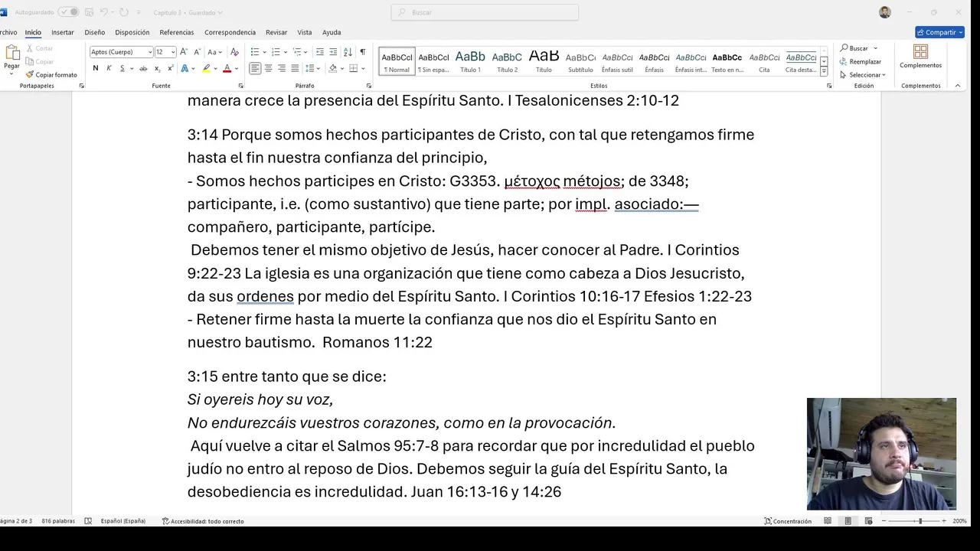
Task: Open the Párrafo dialog launcher
Action: coord(369,86)
